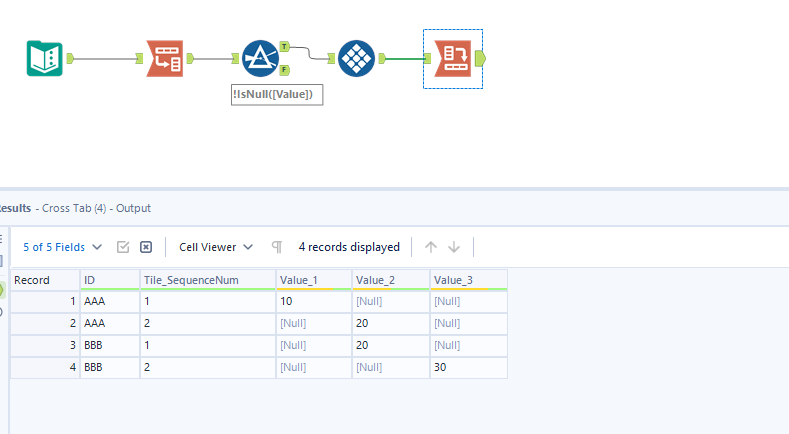Jump to the next record arrow
This screenshot has height=434, width=789.
(x=454, y=247)
